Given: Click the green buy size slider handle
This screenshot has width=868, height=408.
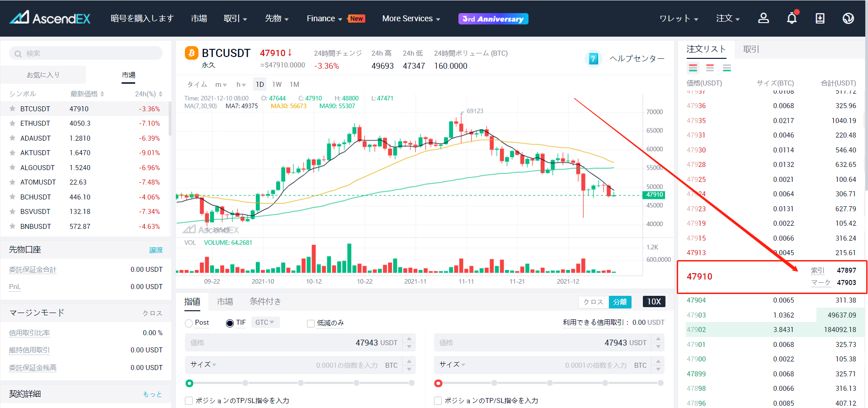Looking at the screenshot, I should click(x=189, y=384).
